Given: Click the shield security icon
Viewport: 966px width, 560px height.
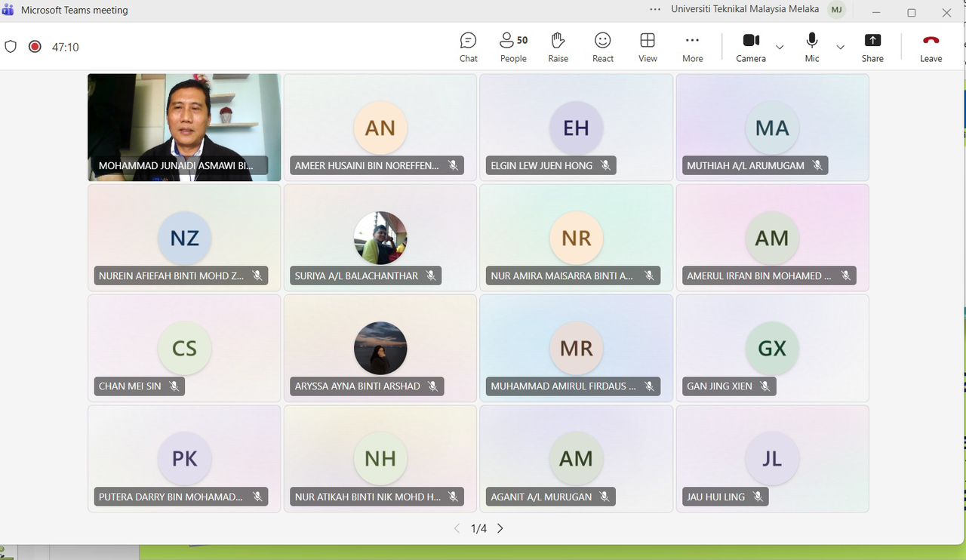Looking at the screenshot, I should pyautogui.click(x=11, y=47).
